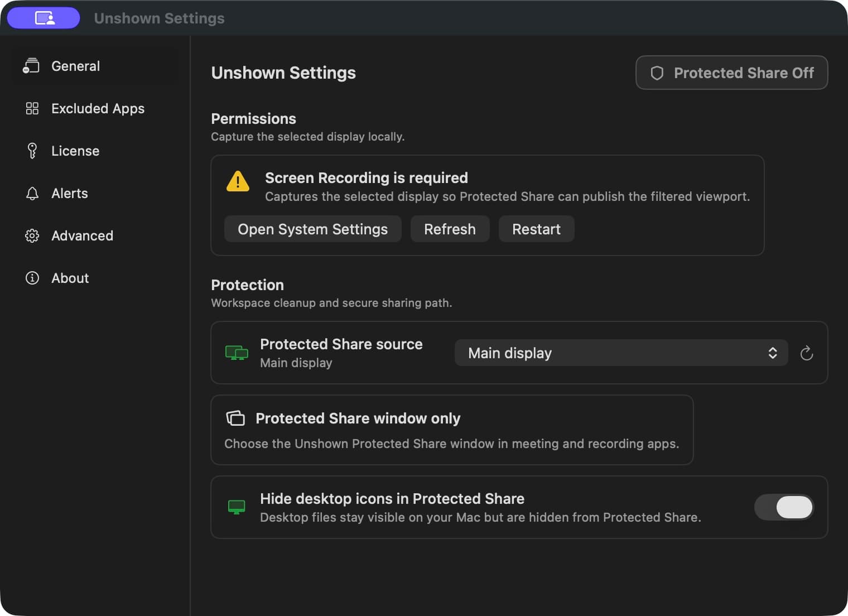This screenshot has width=848, height=616.
Task: Click the Unshown Settings window title text
Action: pyautogui.click(x=159, y=18)
